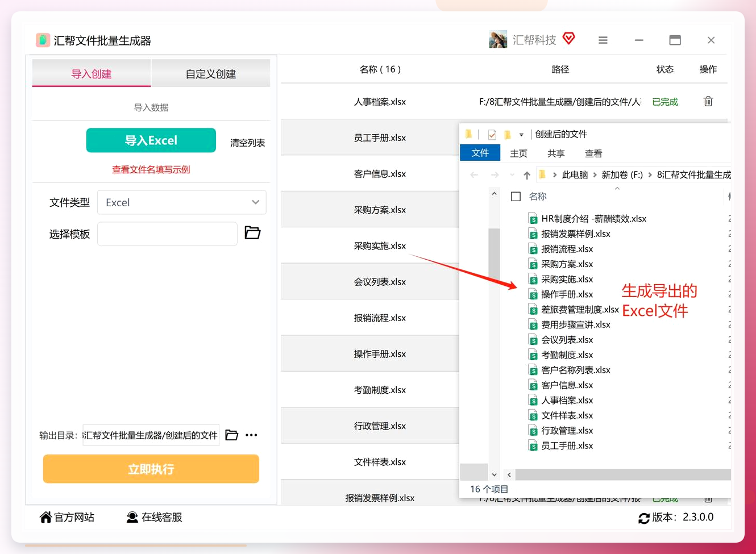Click the Explorer forward arrow
The height and width of the screenshot is (554, 756).
[495, 175]
